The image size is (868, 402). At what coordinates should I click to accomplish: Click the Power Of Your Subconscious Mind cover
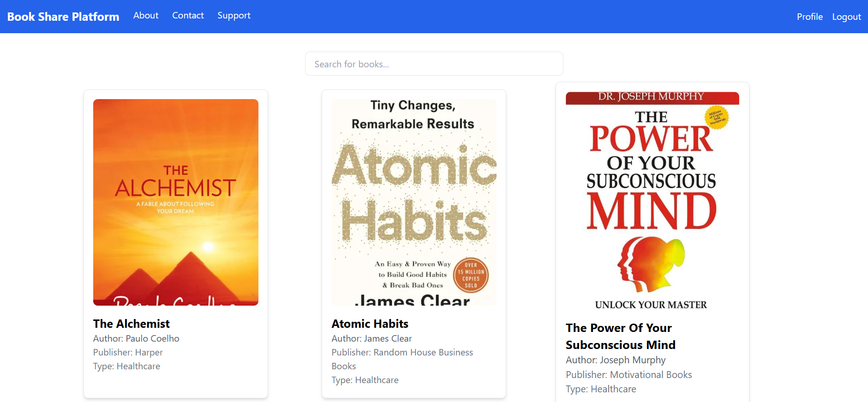point(652,202)
